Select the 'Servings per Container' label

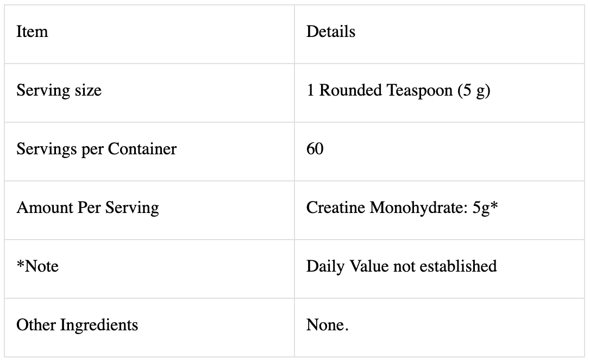click(96, 149)
